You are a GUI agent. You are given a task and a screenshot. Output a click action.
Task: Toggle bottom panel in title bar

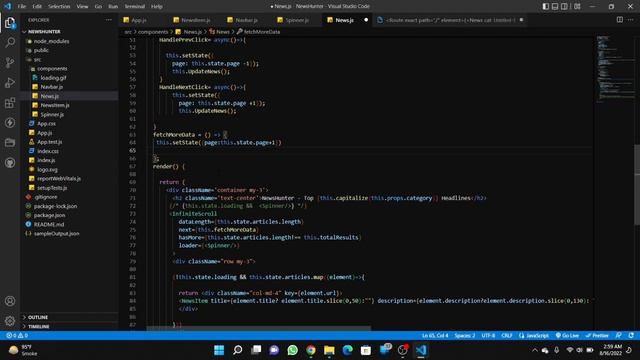pos(555,6)
